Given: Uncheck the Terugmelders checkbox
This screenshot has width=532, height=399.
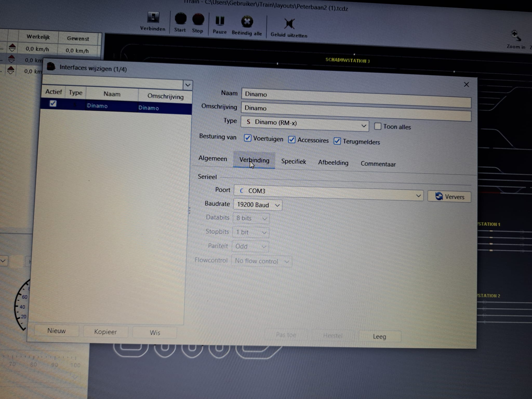Looking at the screenshot, I should pos(337,141).
